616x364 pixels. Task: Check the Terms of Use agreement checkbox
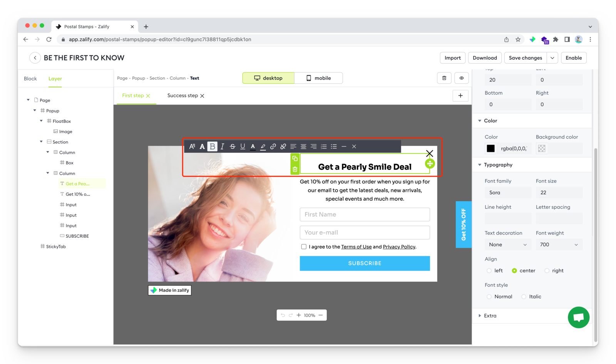tap(304, 247)
